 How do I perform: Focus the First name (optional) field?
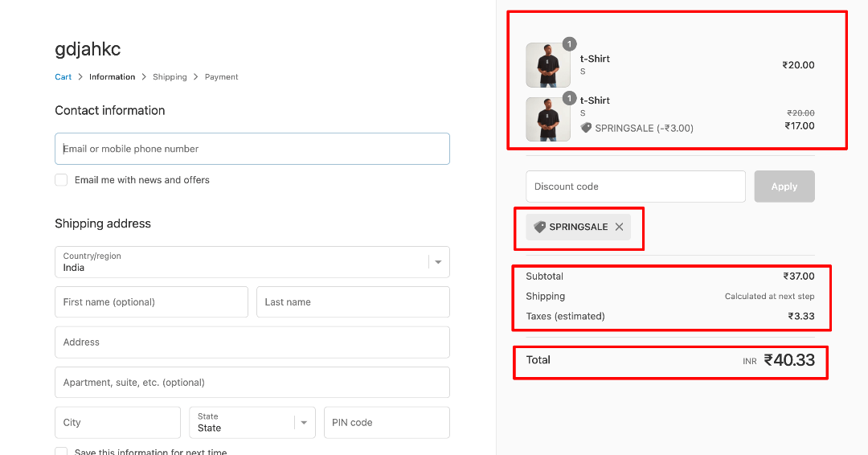pos(151,301)
